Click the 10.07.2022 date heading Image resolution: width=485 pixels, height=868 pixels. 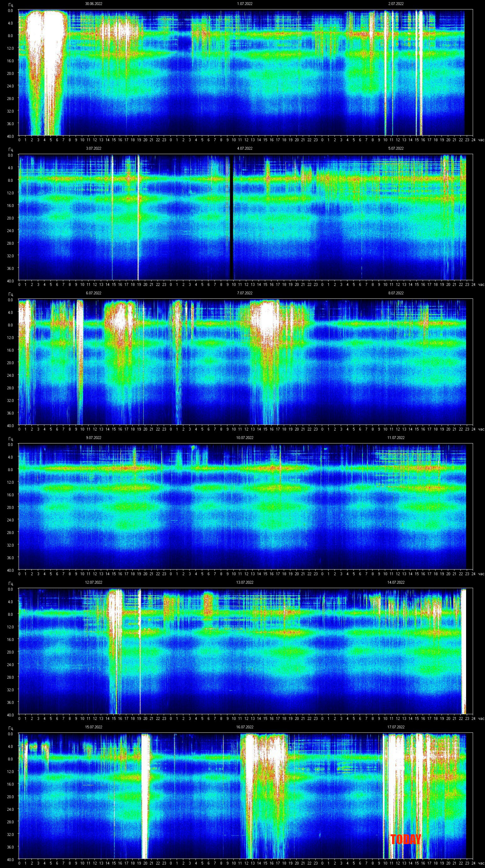click(x=245, y=438)
